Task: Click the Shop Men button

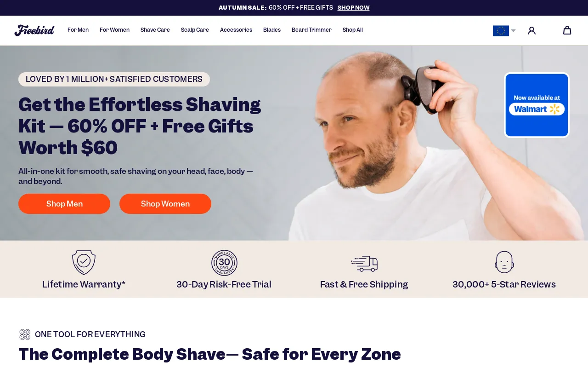Action: pos(64,204)
